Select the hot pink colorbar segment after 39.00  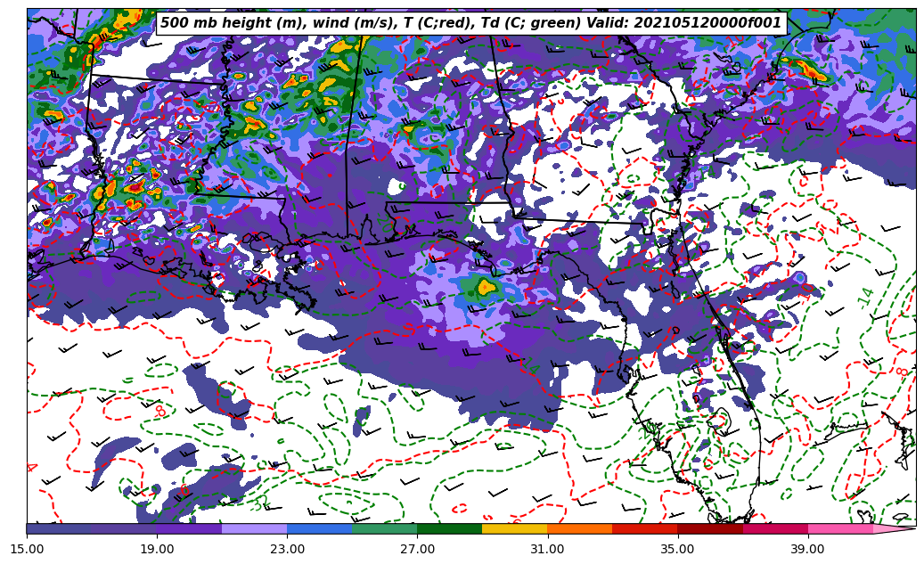[x=840, y=528]
